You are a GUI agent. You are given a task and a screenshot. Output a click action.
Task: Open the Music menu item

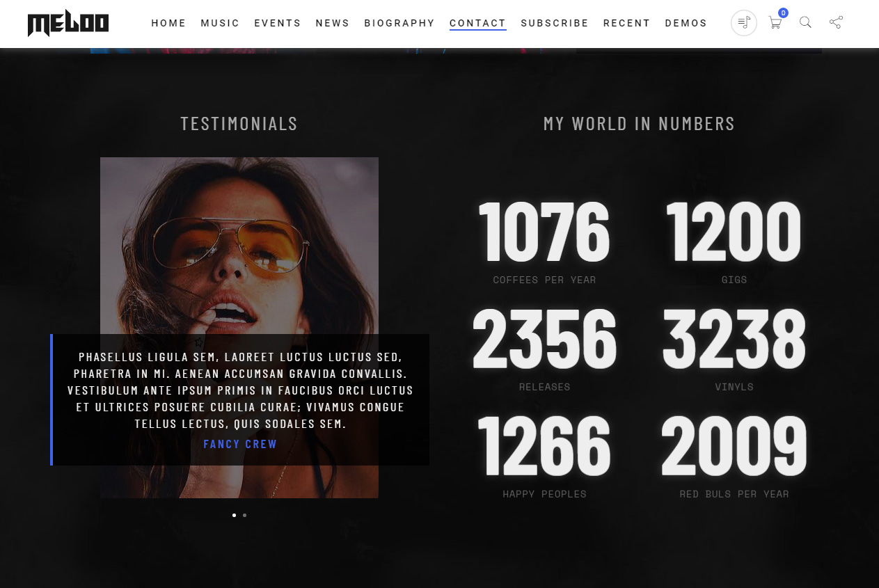[x=220, y=23]
